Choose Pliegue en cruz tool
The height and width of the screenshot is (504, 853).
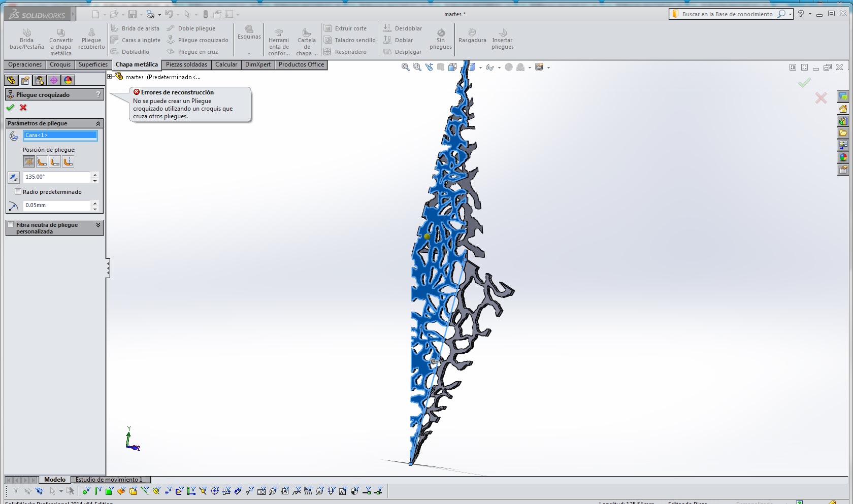[x=192, y=52]
